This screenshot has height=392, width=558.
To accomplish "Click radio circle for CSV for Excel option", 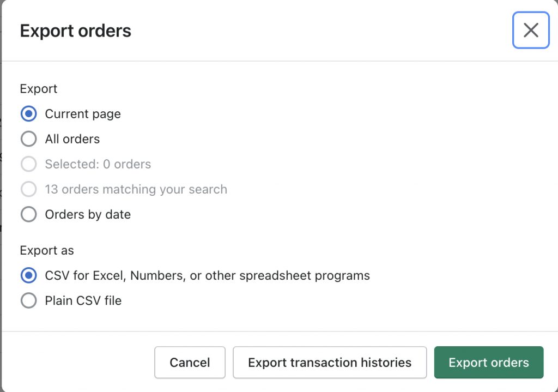I will pyautogui.click(x=28, y=275).
